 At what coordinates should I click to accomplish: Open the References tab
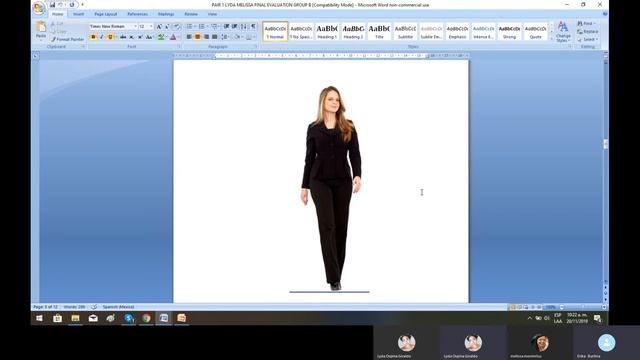[138, 14]
